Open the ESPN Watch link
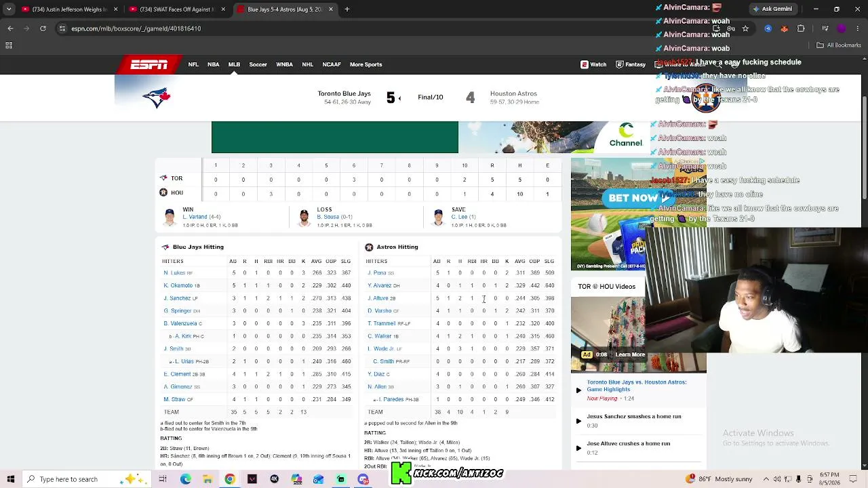 [593, 64]
